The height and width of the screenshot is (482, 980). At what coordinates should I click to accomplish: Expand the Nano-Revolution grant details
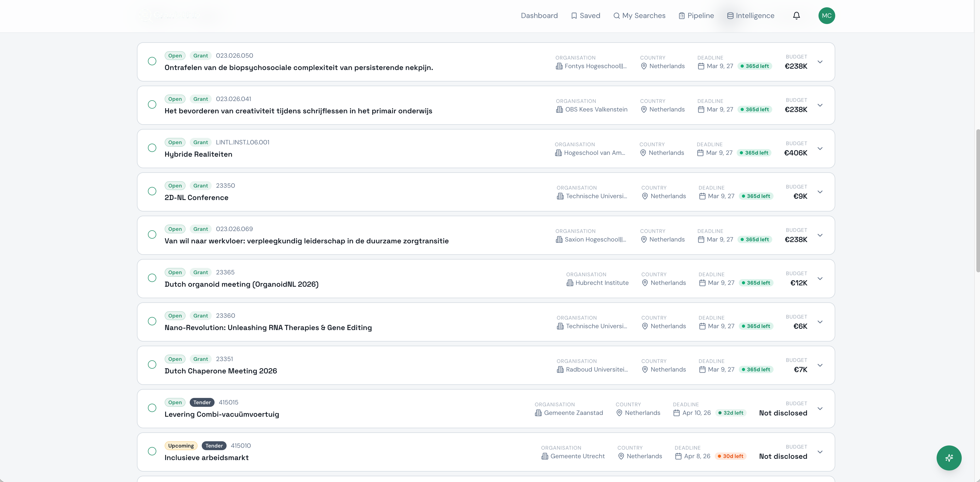(820, 322)
